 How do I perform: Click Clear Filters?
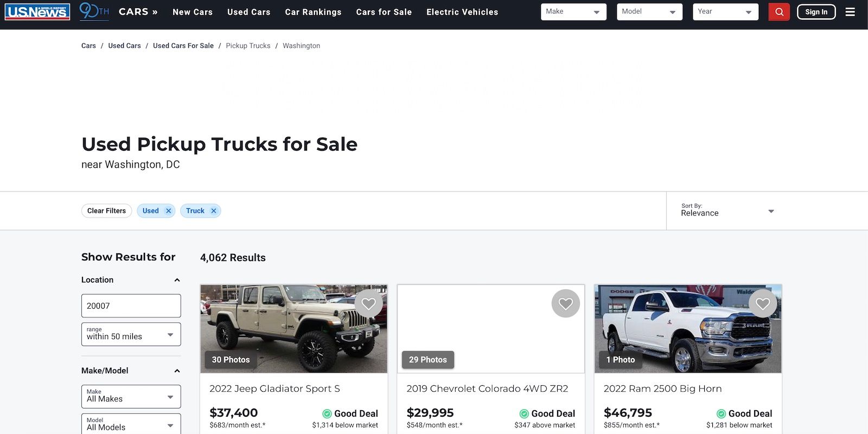pyautogui.click(x=106, y=210)
